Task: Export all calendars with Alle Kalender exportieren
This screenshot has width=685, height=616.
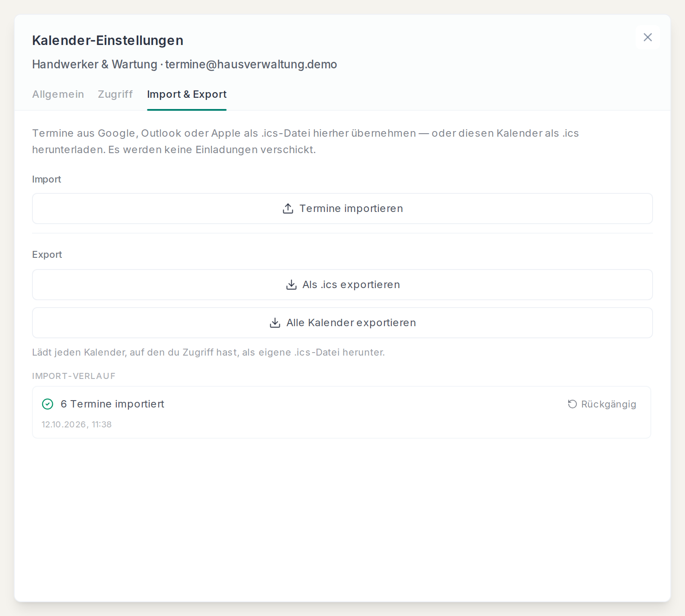Action: pyautogui.click(x=342, y=323)
